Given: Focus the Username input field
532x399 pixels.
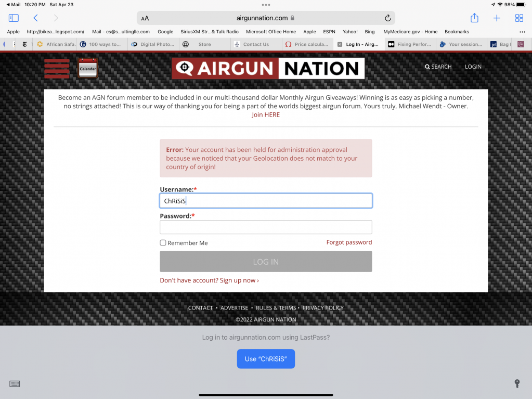Looking at the screenshot, I should [266, 201].
